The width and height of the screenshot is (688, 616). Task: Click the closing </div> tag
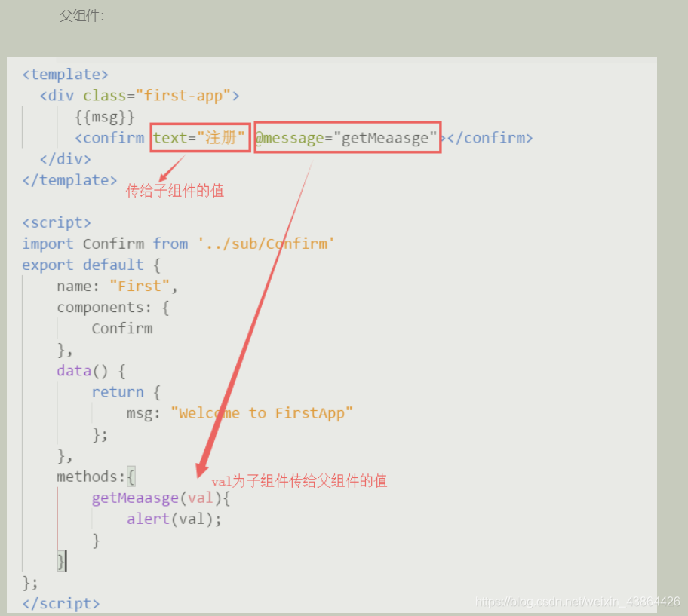[65, 159]
